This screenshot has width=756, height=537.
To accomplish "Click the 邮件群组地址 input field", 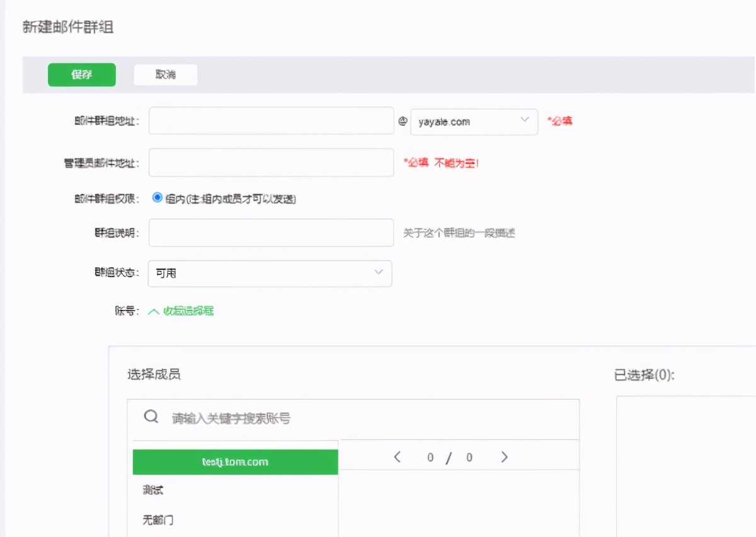I will pos(271,121).
